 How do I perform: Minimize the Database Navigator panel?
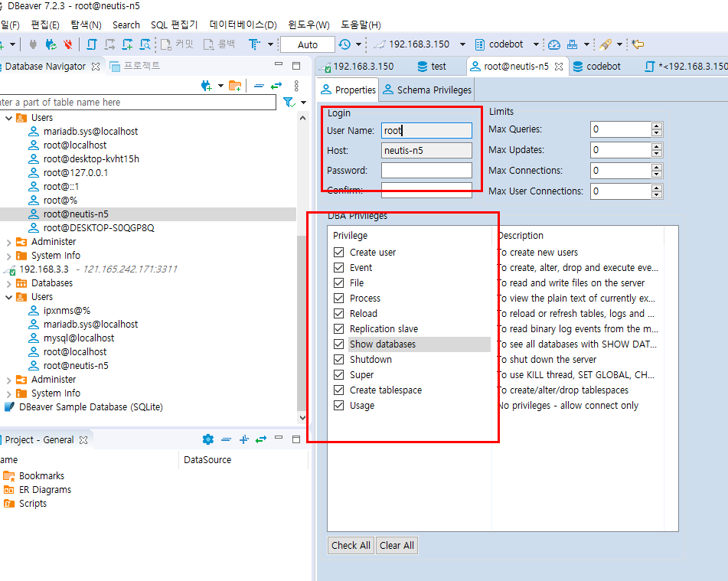(279, 64)
